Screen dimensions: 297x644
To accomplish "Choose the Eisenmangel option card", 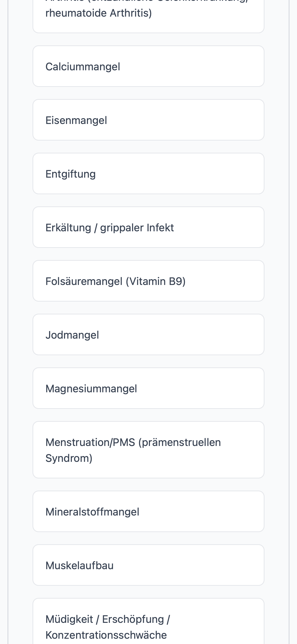I will [x=148, y=120].
